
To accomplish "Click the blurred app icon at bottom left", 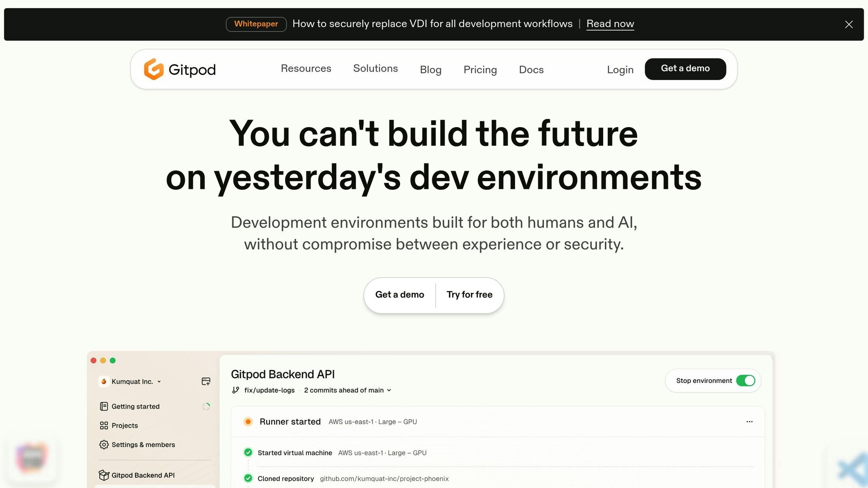I will pyautogui.click(x=32, y=458).
